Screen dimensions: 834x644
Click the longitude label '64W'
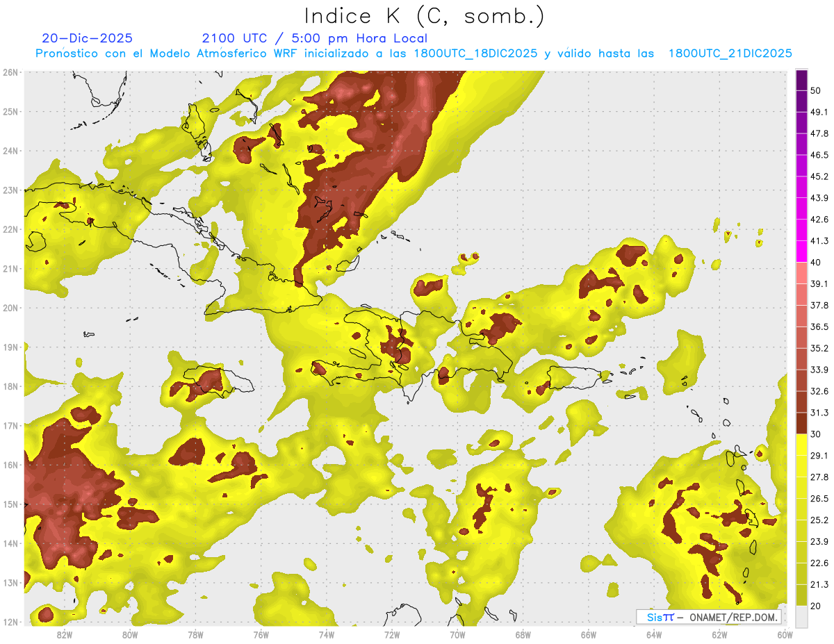(x=653, y=634)
